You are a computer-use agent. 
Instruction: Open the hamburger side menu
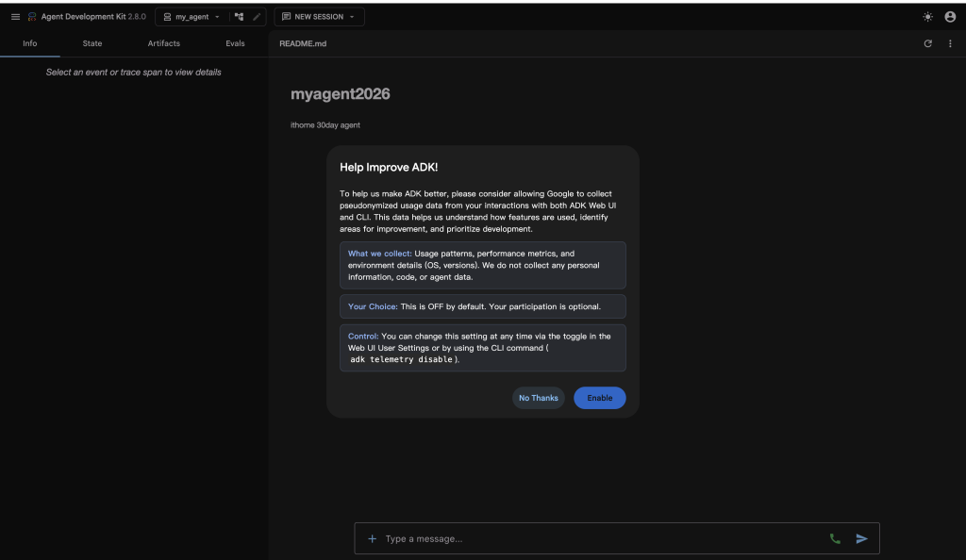[x=15, y=17]
